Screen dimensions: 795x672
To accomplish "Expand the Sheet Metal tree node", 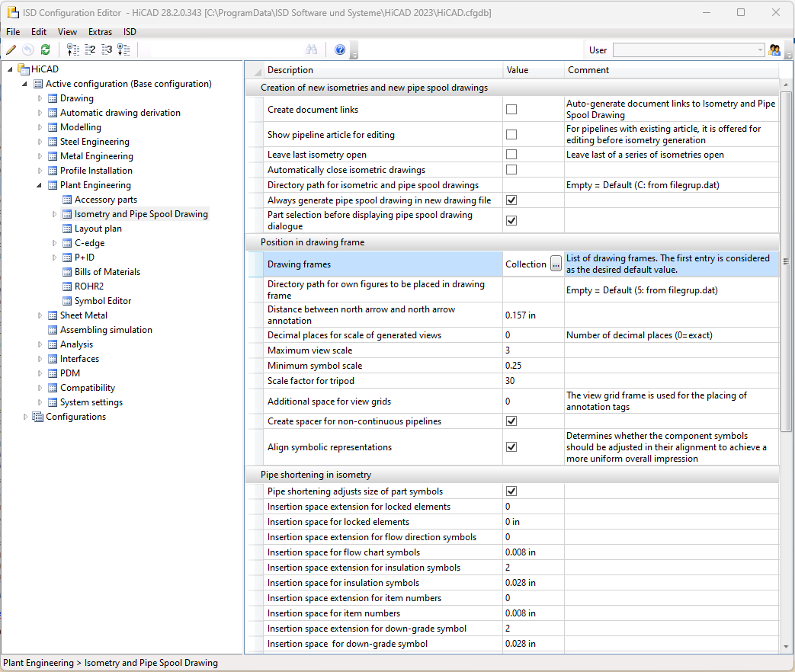I will tap(41, 315).
